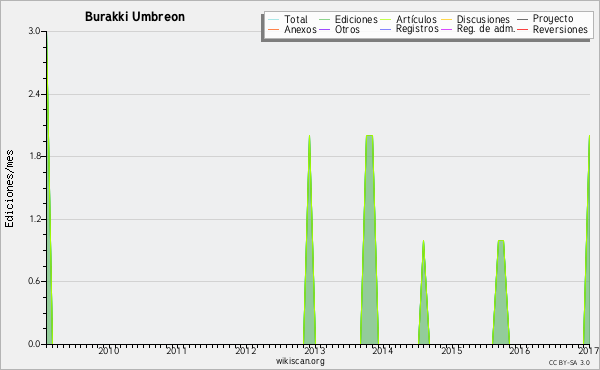Viewport: 600px width, 370px height.
Task: Click the 'wikiscan.org' caption
Action: point(300,361)
